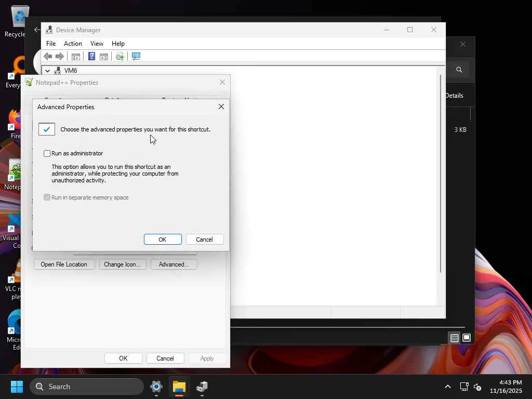
Task: Close the Advanced Properties dialog
Action: tap(221, 107)
